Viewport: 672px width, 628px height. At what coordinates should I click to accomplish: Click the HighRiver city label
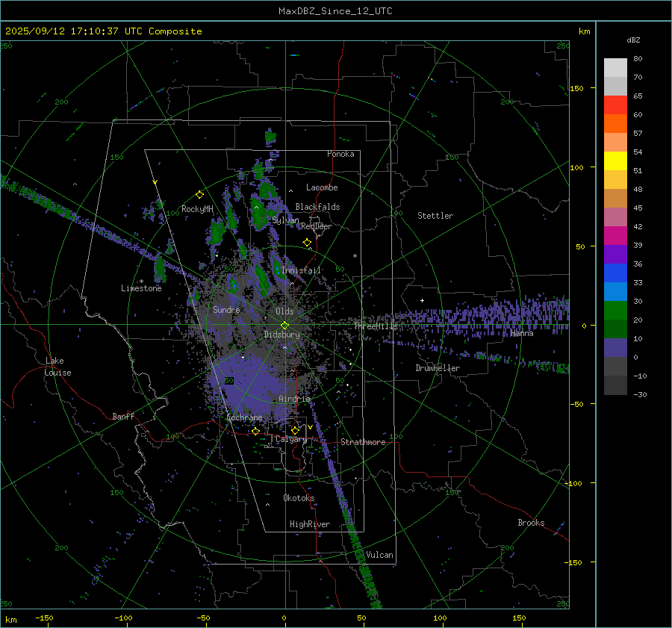(310, 524)
